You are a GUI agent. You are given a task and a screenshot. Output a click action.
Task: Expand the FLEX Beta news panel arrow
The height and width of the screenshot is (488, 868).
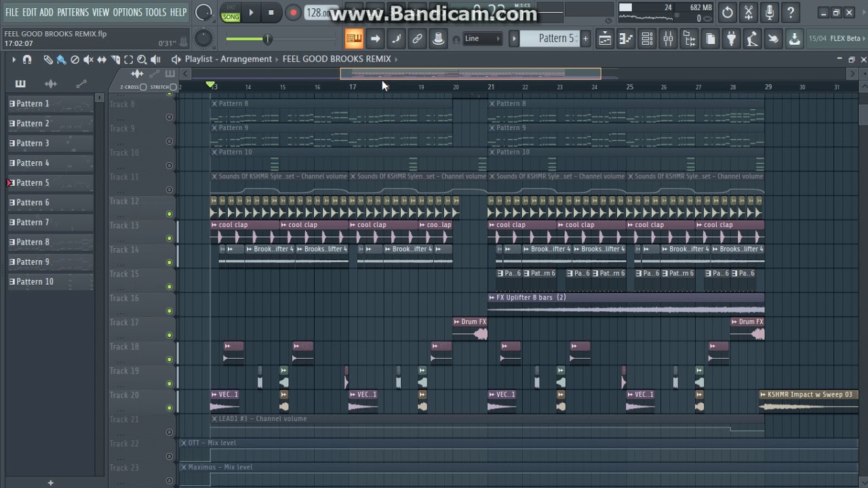[x=865, y=39]
